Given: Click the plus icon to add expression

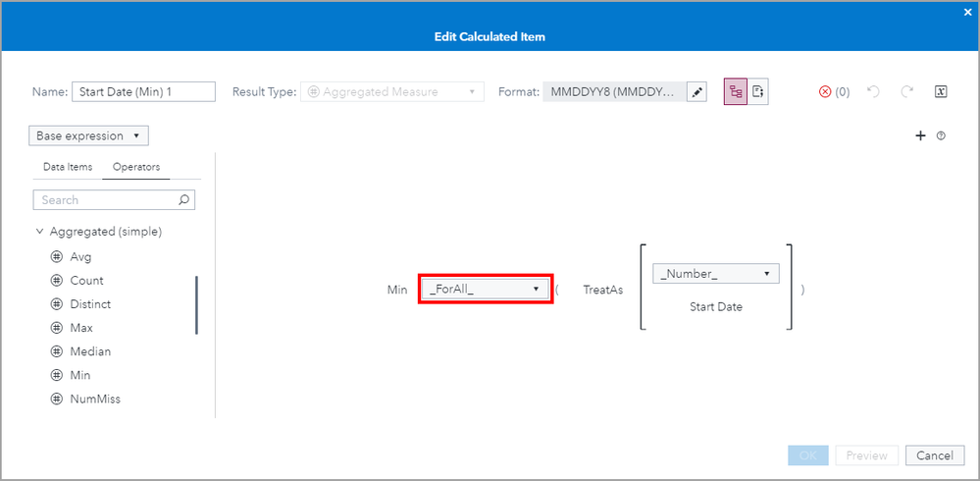Looking at the screenshot, I should [920, 135].
